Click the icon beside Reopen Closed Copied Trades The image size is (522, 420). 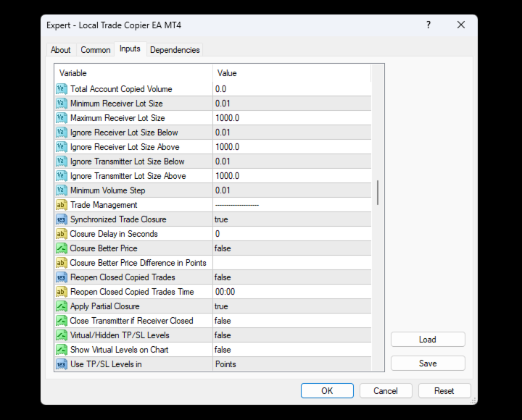pyautogui.click(x=62, y=277)
